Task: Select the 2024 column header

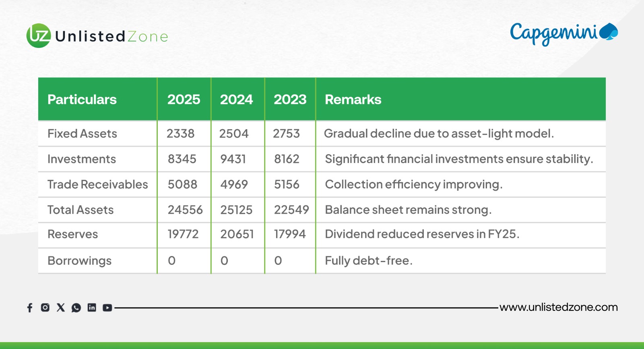Action: pos(236,99)
